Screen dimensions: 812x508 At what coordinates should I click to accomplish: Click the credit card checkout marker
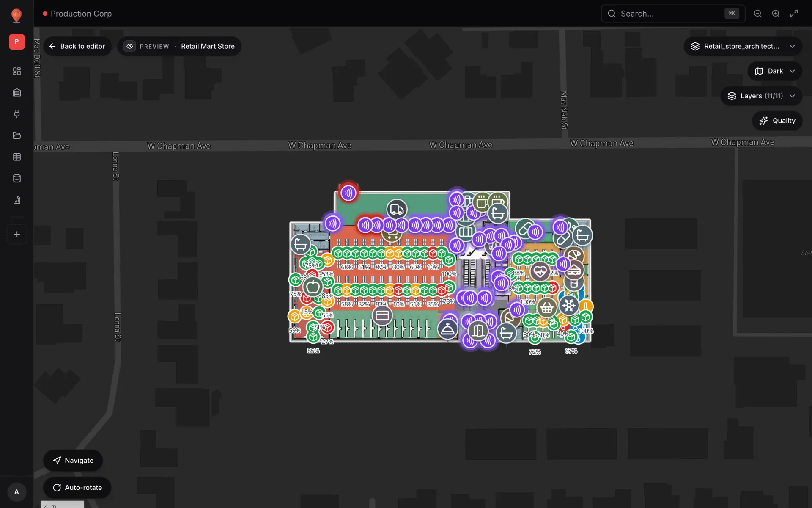[382, 316]
